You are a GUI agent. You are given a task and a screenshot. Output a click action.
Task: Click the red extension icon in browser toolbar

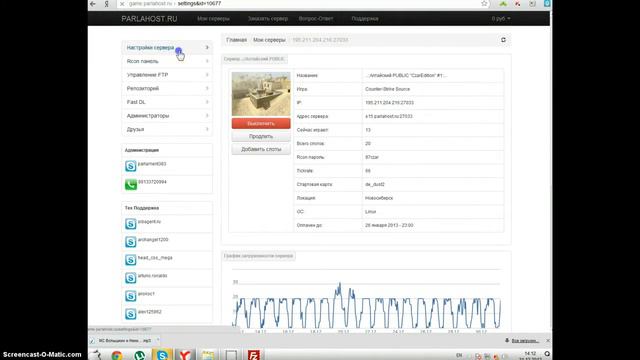point(518,3)
